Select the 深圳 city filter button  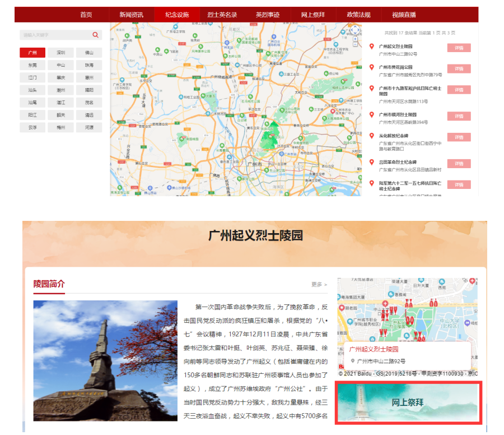[x=60, y=53]
